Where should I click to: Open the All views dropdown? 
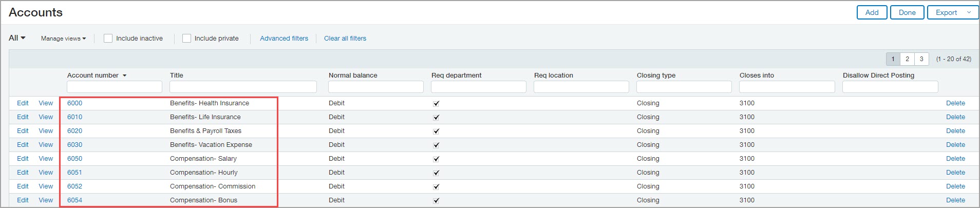(x=17, y=38)
